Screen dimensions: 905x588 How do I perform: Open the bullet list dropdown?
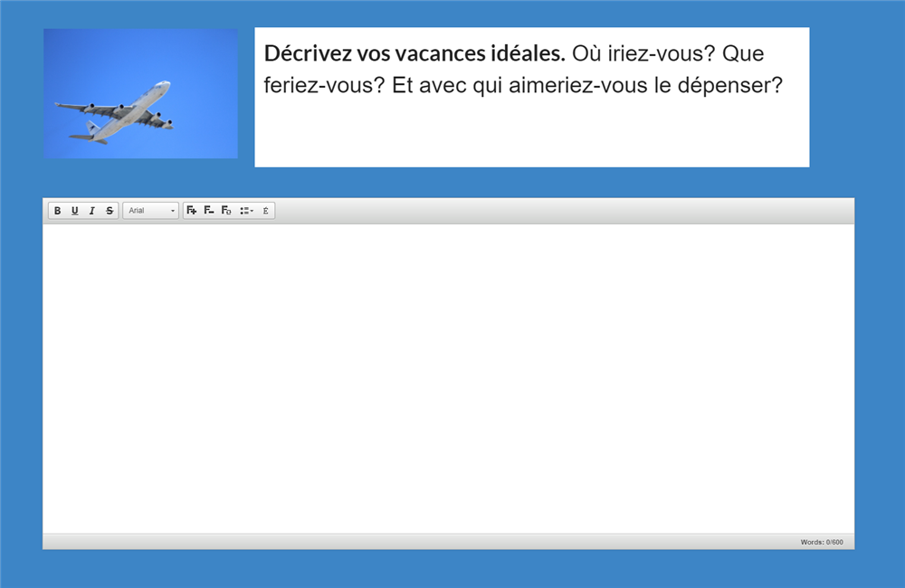[246, 211]
